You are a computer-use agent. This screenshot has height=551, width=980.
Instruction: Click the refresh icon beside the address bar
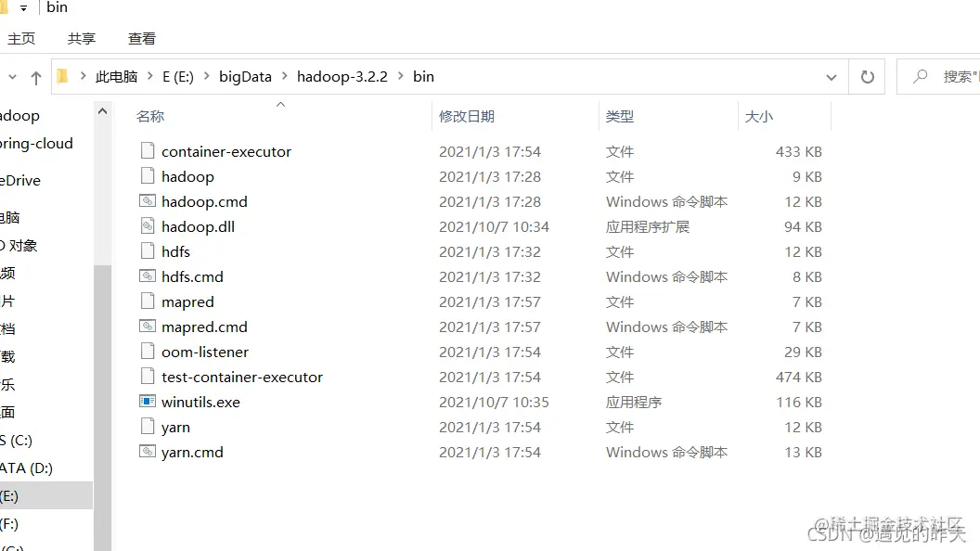click(x=867, y=77)
